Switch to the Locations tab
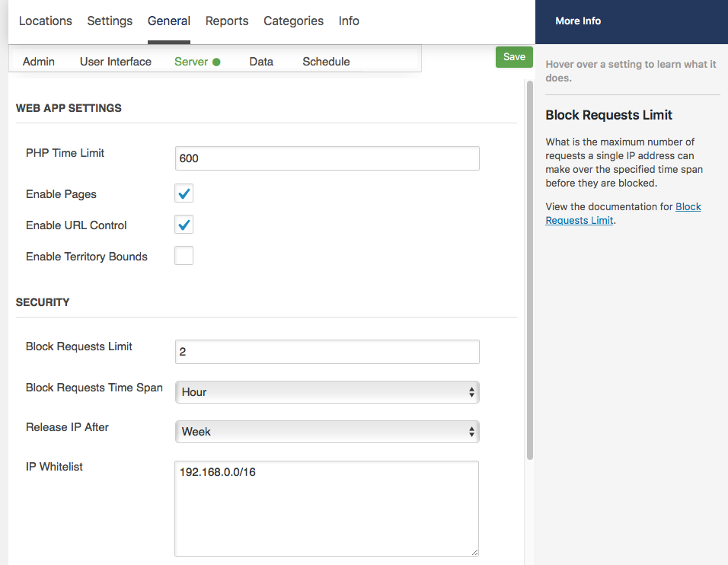 click(x=46, y=21)
